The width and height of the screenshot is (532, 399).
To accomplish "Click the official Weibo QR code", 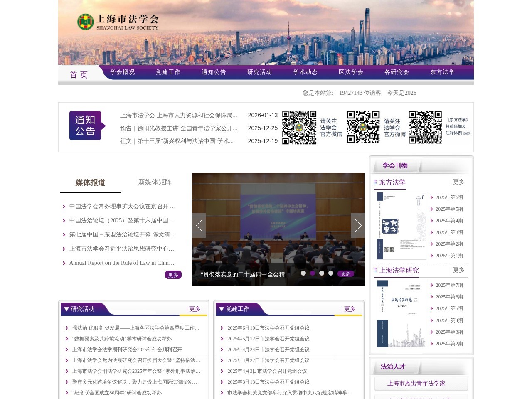I will pos(363,127).
